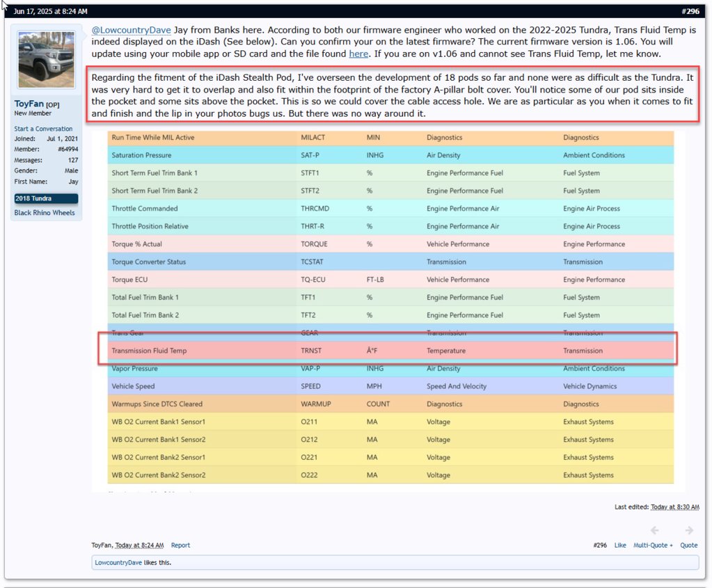
Task: Select the Torque % Actual cell
Action: coord(136,244)
